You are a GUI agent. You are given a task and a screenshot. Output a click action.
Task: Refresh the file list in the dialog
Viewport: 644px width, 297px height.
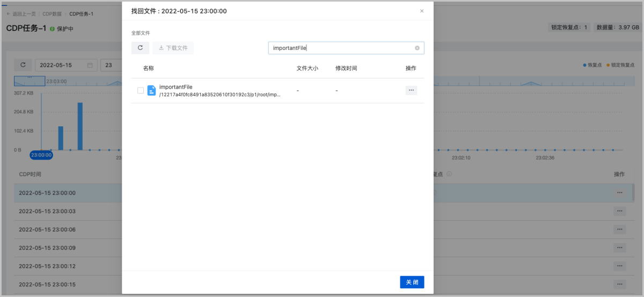(x=140, y=48)
